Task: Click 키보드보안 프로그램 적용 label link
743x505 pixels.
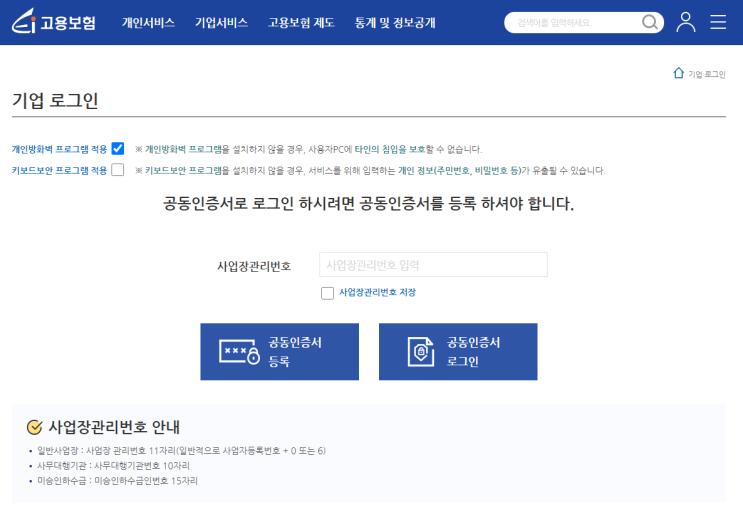Action: [59, 170]
